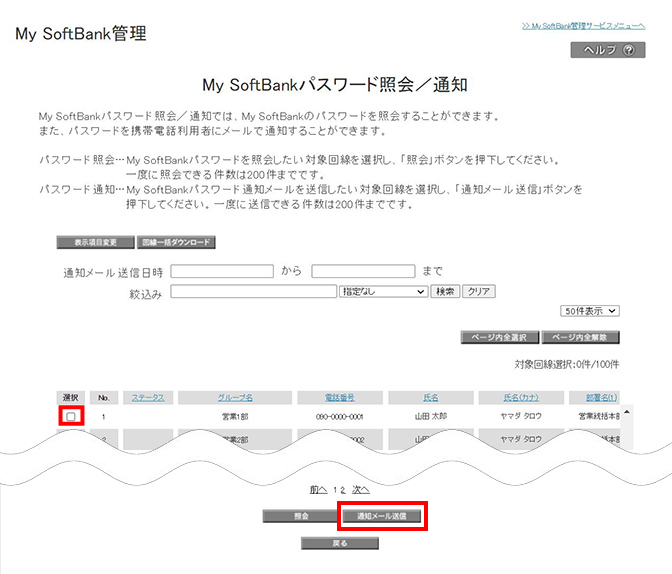Image resolution: width=672 pixels, height=574 pixels.
Task: Open the 指定なし filter dropdown
Action: tap(383, 292)
